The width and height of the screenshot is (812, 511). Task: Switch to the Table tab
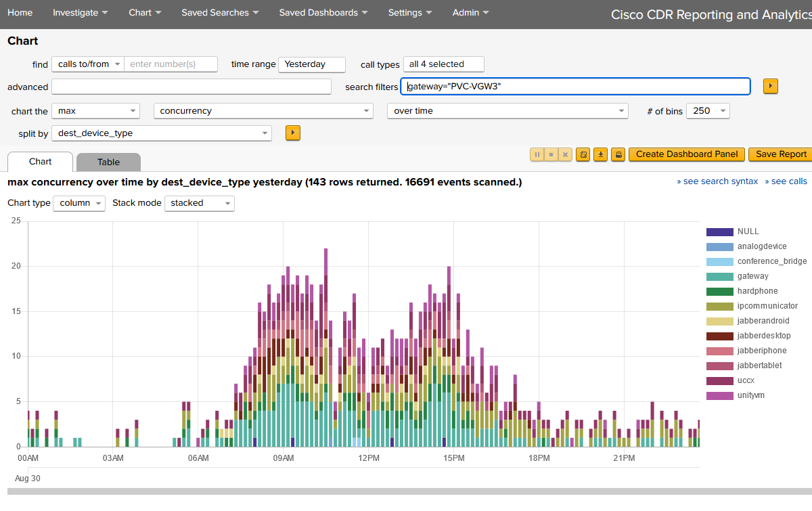pos(108,162)
